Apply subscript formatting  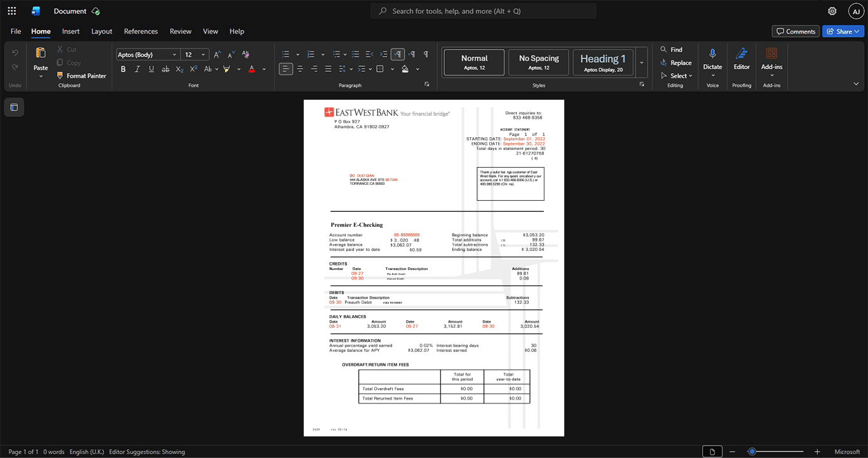click(179, 69)
